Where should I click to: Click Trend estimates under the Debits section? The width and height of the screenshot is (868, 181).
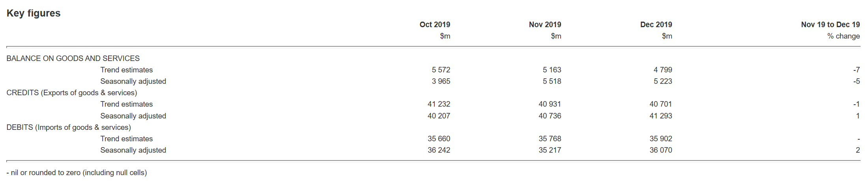pyautogui.click(x=126, y=139)
